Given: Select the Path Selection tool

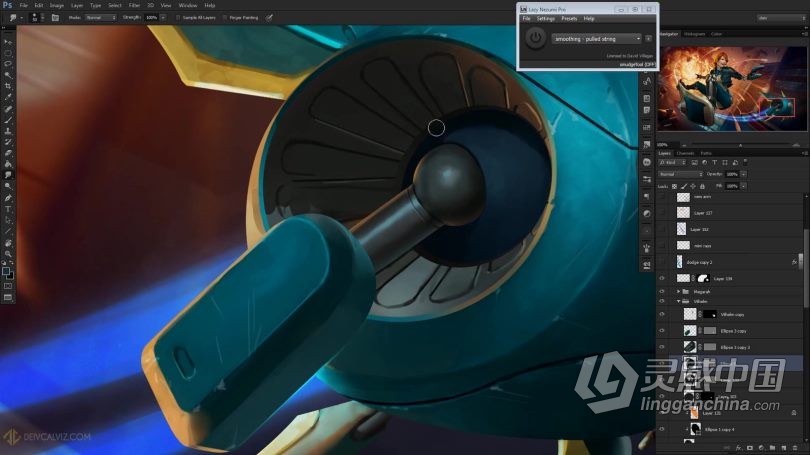Looking at the screenshot, I should (x=8, y=220).
